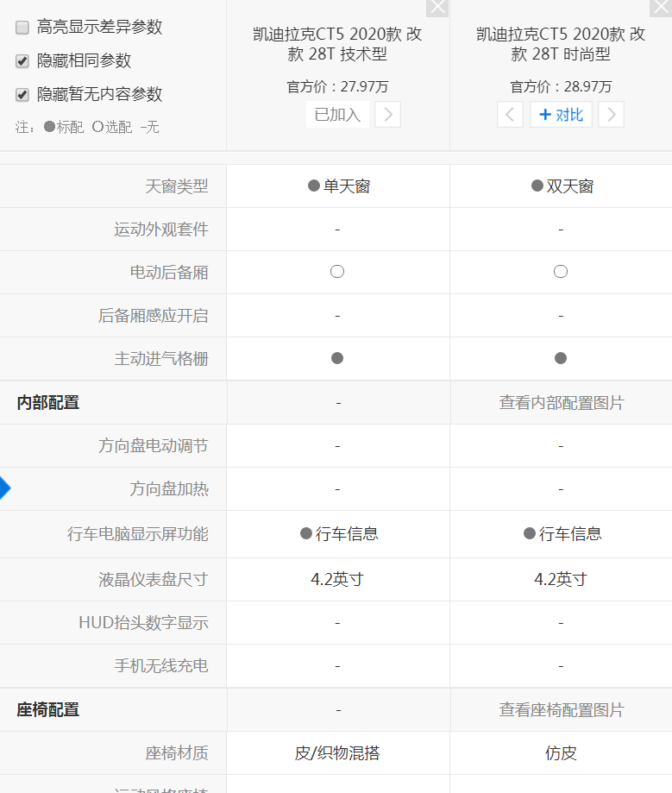
Task: Open 查看内部配置图片 link
Action: tap(562, 403)
